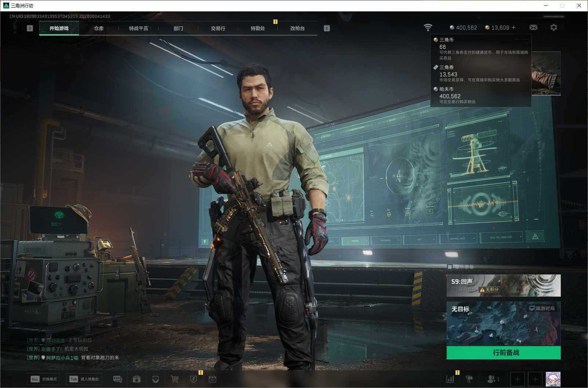Switch to the 特战干员 tab
This screenshot has width=588, height=388.
pos(138,28)
